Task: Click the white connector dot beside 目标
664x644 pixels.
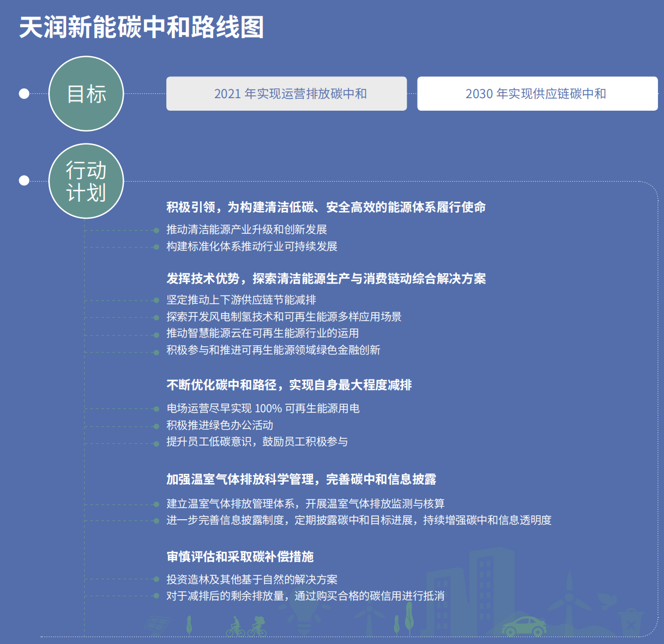Action: tap(24, 94)
